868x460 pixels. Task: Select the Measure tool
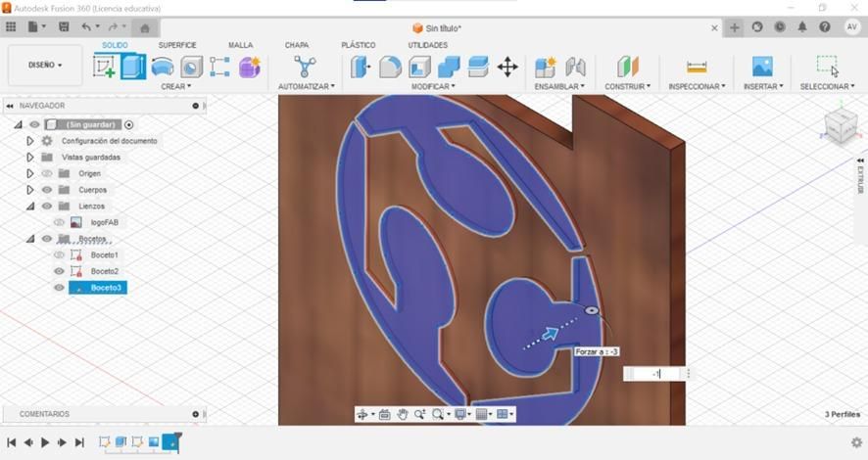[697, 67]
